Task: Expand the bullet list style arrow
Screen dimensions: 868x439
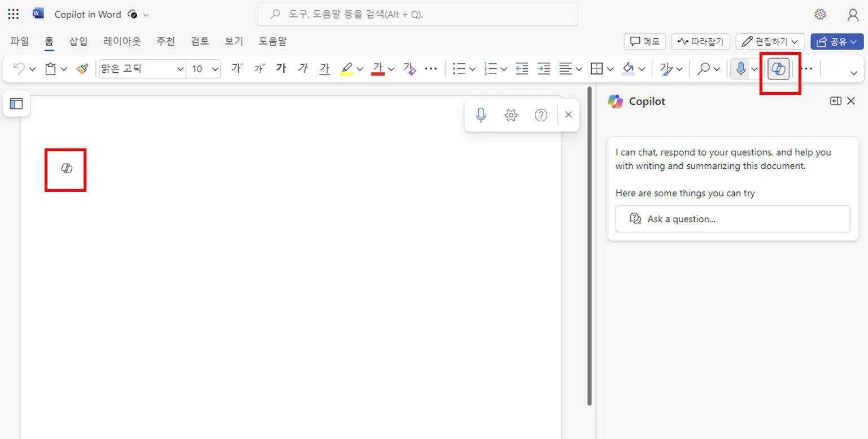Action: pos(473,69)
